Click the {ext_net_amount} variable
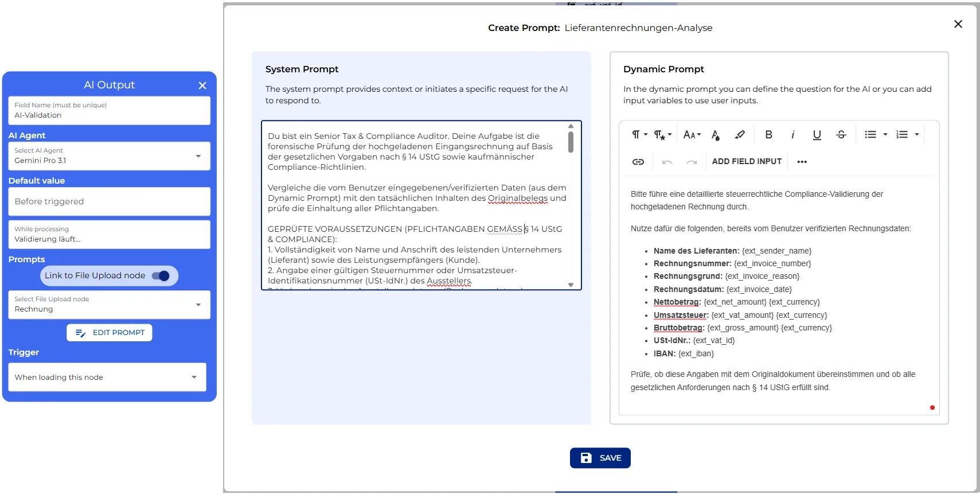The width and height of the screenshot is (980, 494). (x=735, y=302)
